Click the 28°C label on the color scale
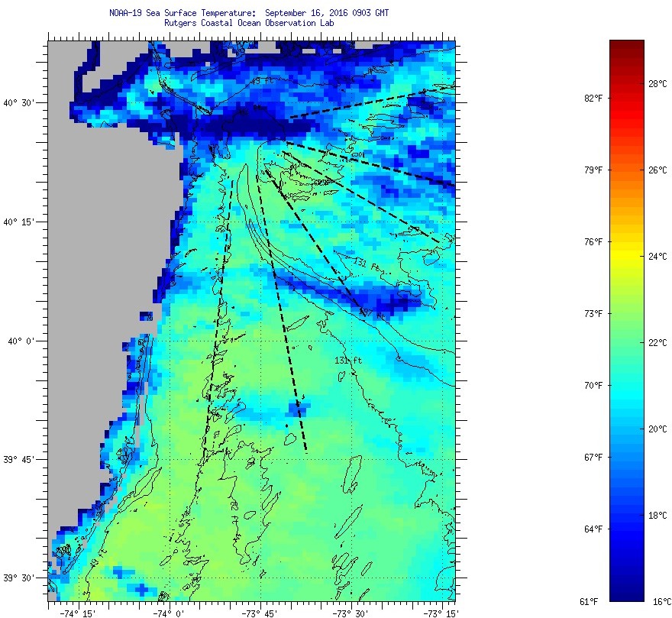Image resolution: width=672 pixels, height=618 pixels. [657, 84]
